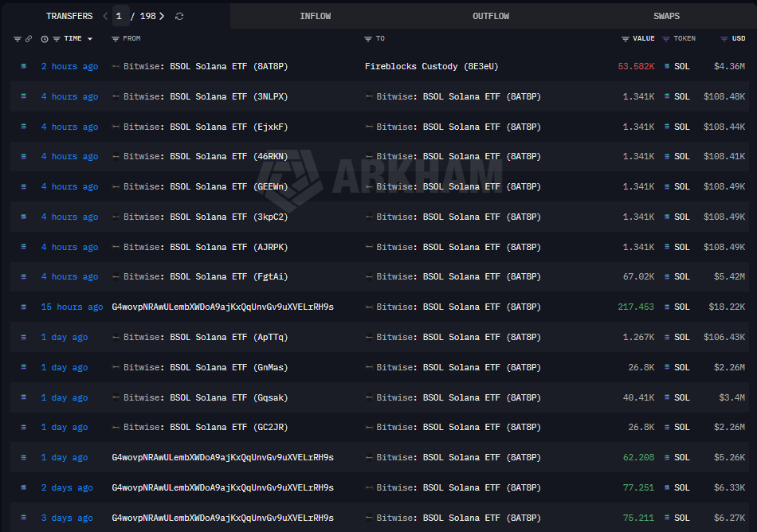Open the '15 hours ago' transaction link
Image resolution: width=757 pixels, height=532 pixels.
tap(72, 307)
